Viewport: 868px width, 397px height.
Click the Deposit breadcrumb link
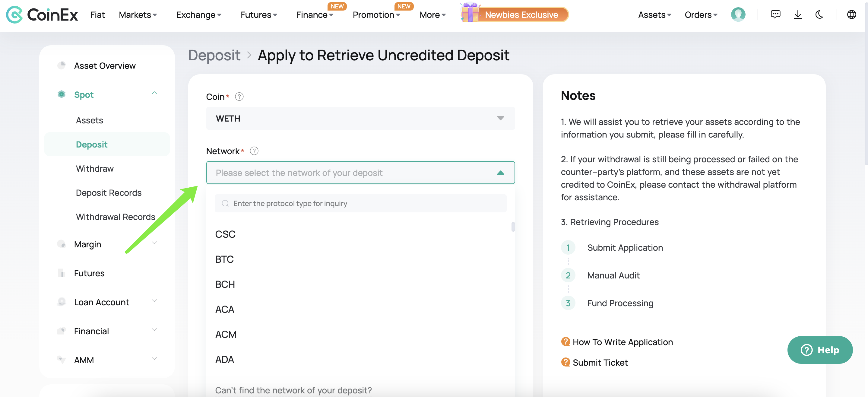coord(214,55)
